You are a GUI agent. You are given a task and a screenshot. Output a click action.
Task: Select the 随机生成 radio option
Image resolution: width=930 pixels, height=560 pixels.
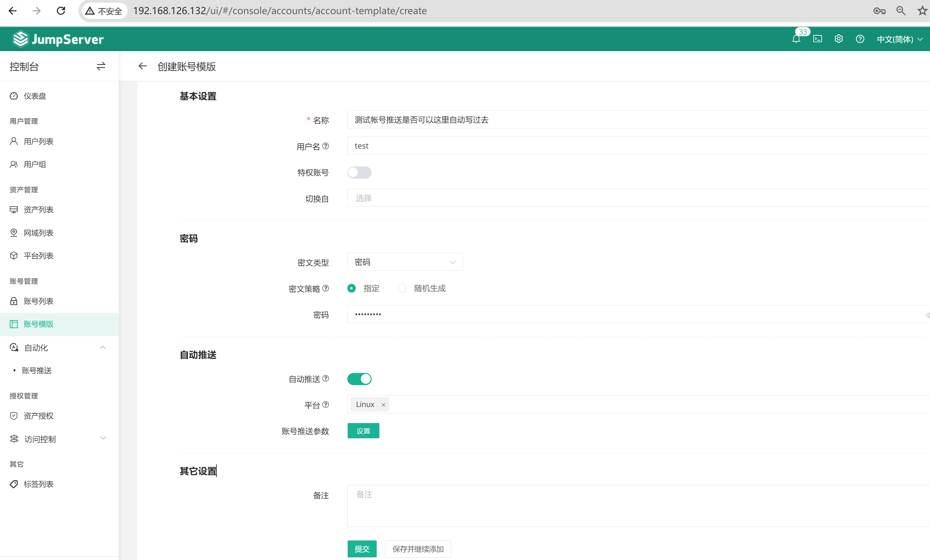click(x=402, y=289)
